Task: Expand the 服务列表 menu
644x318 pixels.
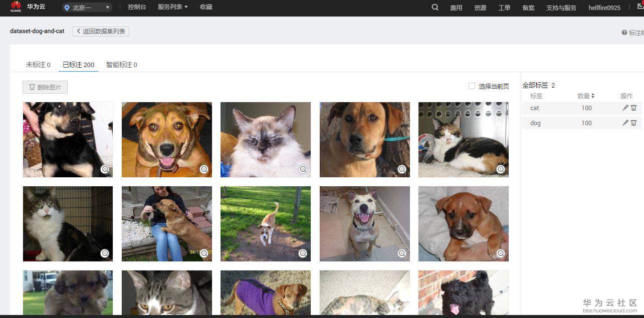Action: [173, 7]
